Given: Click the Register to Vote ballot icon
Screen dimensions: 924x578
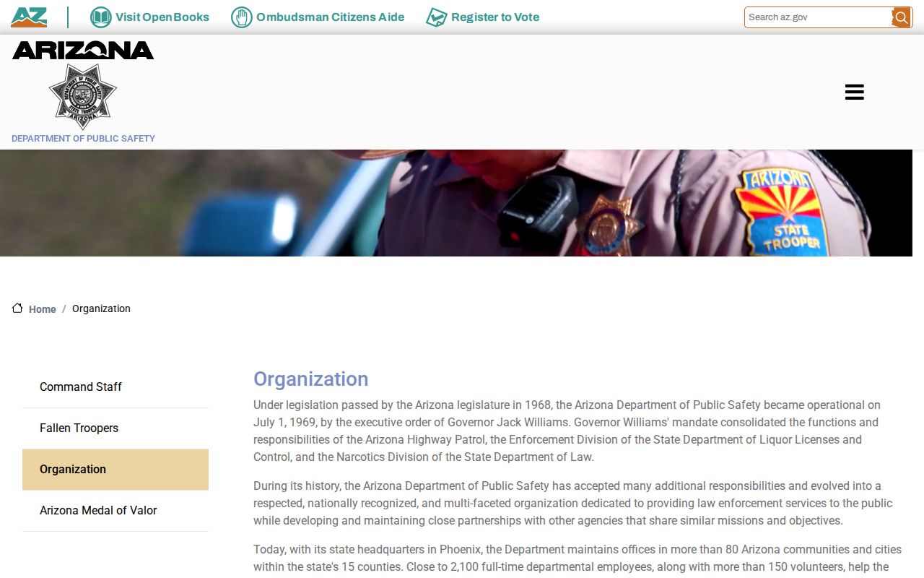Looking at the screenshot, I should click(436, 17).
